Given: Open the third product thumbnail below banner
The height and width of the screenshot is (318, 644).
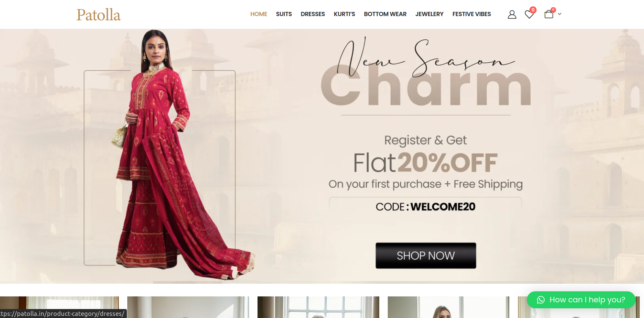Looking at the screenshot, I should coord(318,307).
